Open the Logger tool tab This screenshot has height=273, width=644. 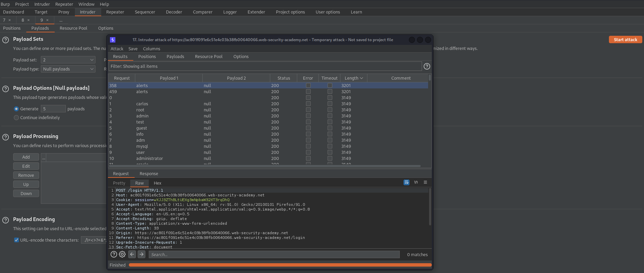click(x=230, y=12)
